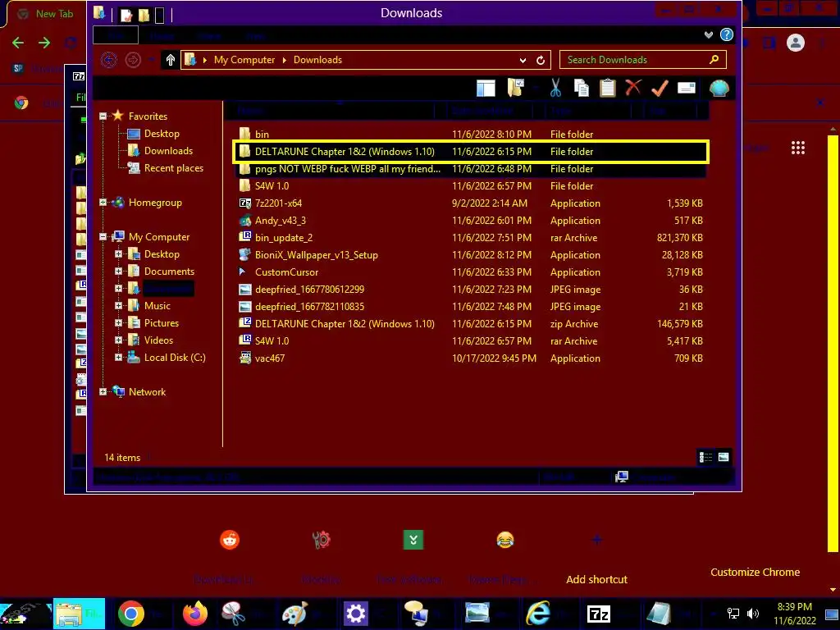Click the Cut scissors icon in Explorer toolbar
This screenshot has height=630, width=840.
pos(555,88)
